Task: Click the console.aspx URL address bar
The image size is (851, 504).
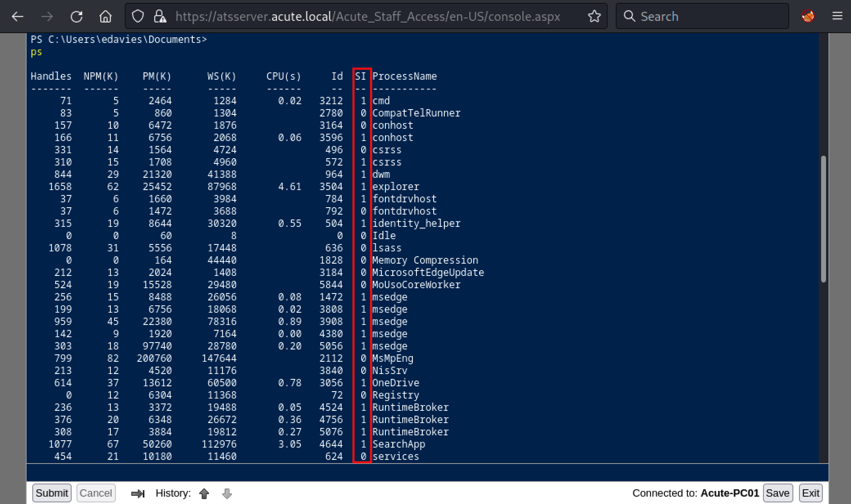Action: 367,16
